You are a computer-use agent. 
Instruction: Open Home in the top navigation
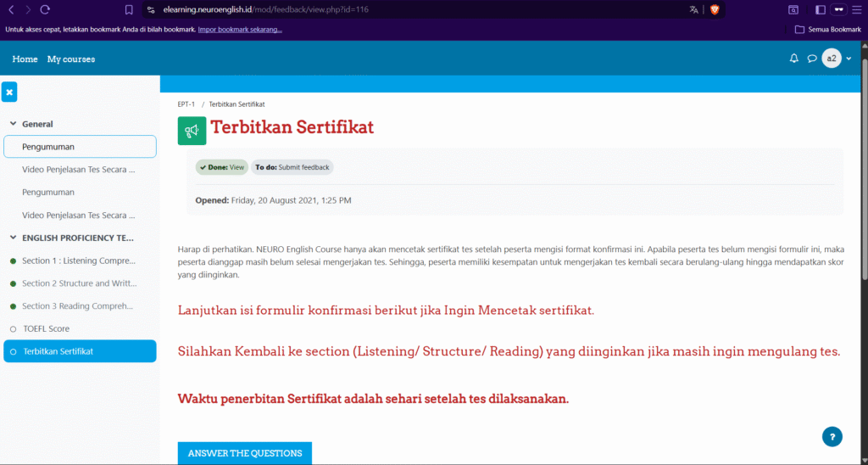[25, 59]
